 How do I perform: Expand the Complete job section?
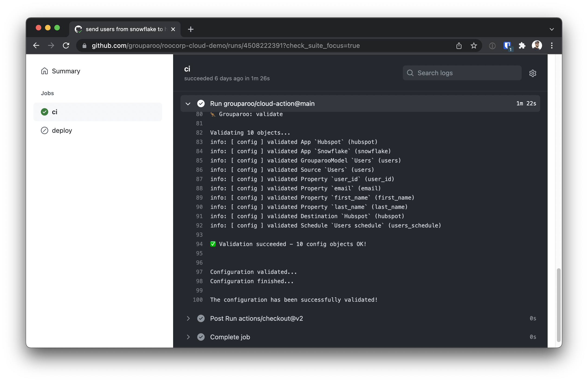pos(188,337)
